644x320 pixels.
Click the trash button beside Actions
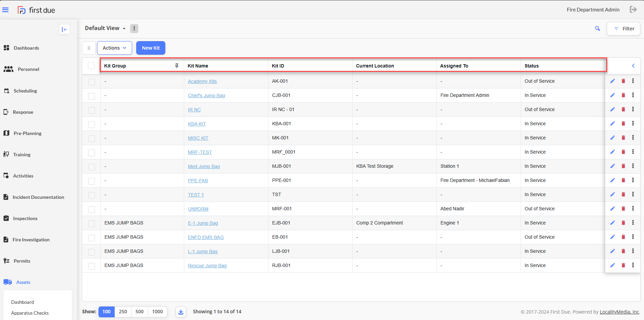89,48
